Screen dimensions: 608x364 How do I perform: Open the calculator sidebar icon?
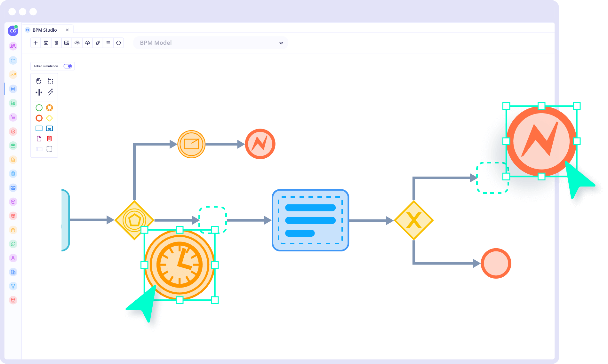click(x=13, y=174)
